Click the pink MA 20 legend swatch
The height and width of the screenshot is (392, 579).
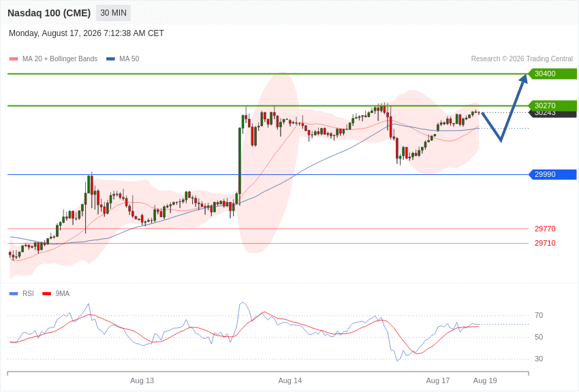click(x=14, y=59)
